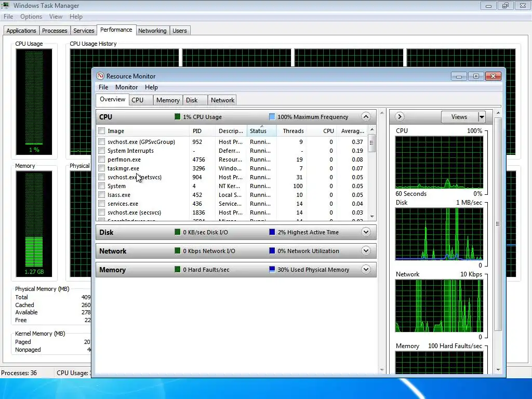The image size is (532, 399).
Task: Sort by PID column header
Action: click(202, 131)
